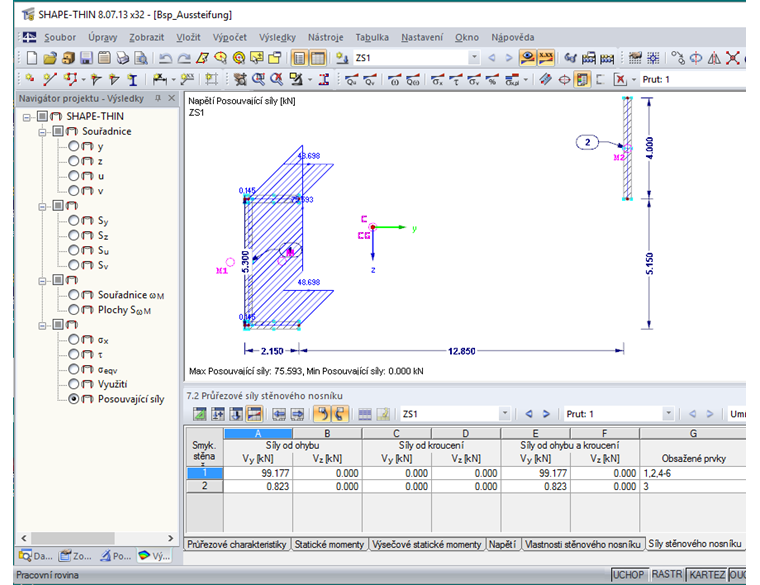
Task: Click the new line element tool
Action: click(x=50, y=79)
